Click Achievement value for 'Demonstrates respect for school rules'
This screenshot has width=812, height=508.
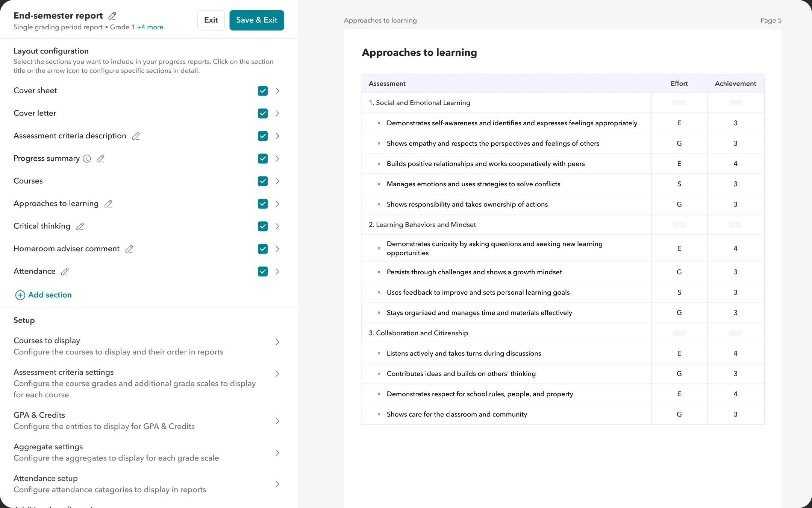[x=735, y=394]
